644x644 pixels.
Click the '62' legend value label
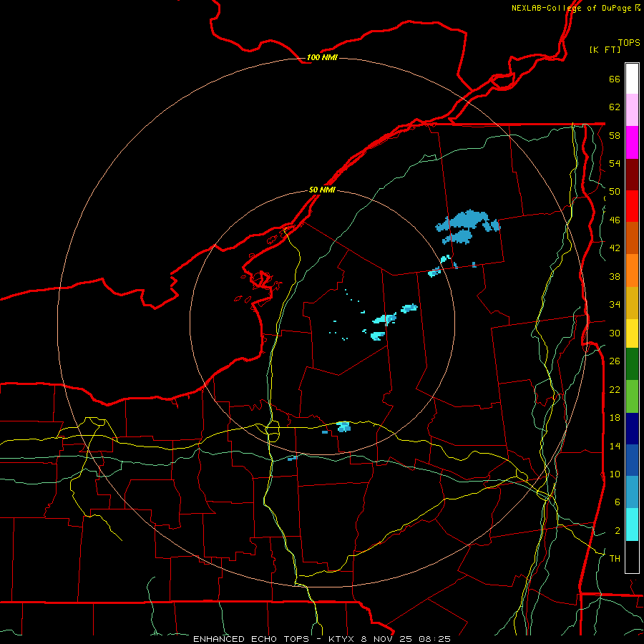[x=615, y=107]
